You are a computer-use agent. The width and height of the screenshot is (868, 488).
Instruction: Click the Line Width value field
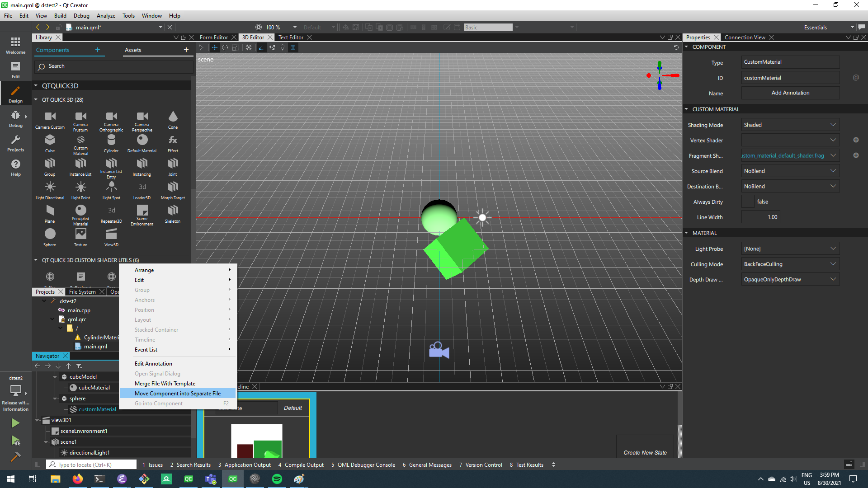tap(760, 217)
